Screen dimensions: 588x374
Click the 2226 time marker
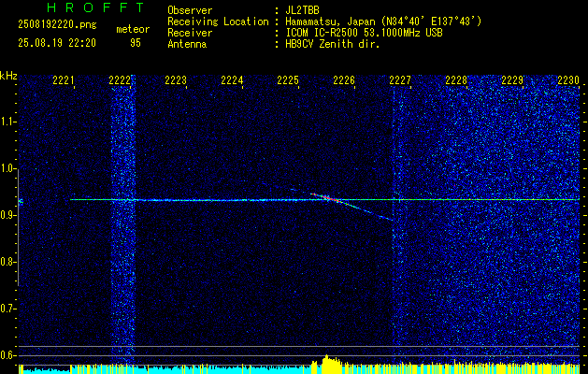coord(344,79)
